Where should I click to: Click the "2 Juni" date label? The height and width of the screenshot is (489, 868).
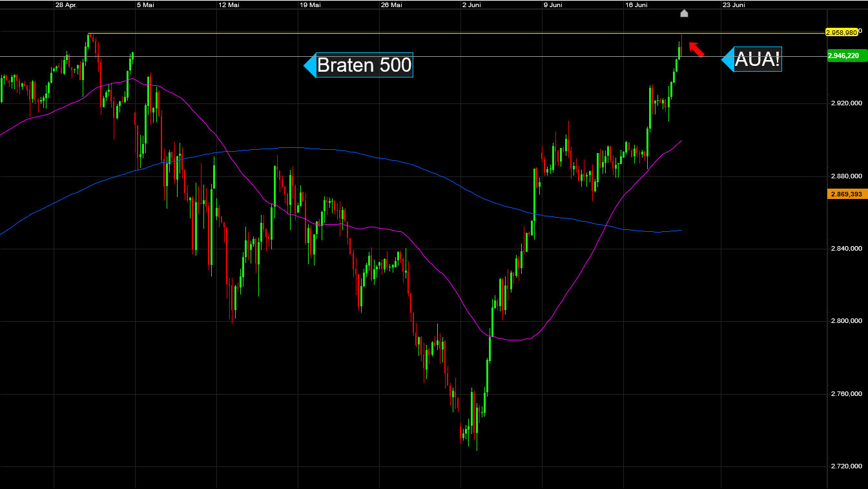click(x=471, y=5)
